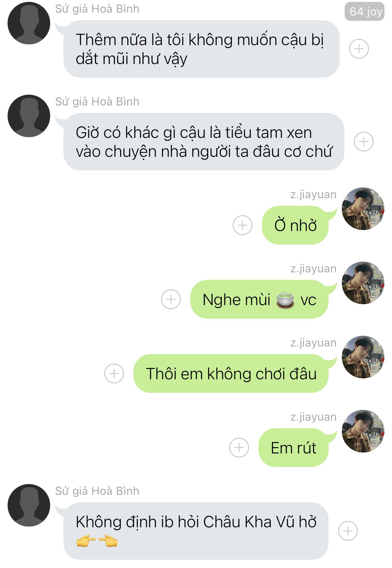Tap plus icon beside 'Giờ có khác gì' message
The width and height of the screenshot is (392, 568).
point(364,141)
